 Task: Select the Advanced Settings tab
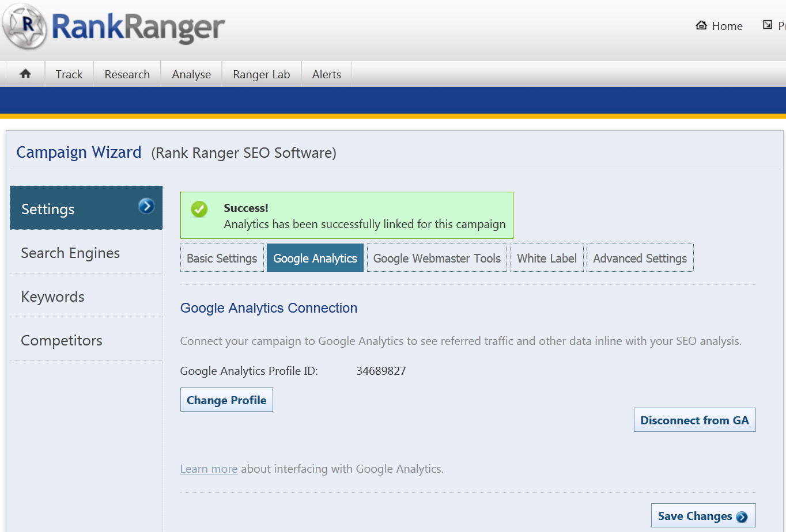[x=640, y=259]
